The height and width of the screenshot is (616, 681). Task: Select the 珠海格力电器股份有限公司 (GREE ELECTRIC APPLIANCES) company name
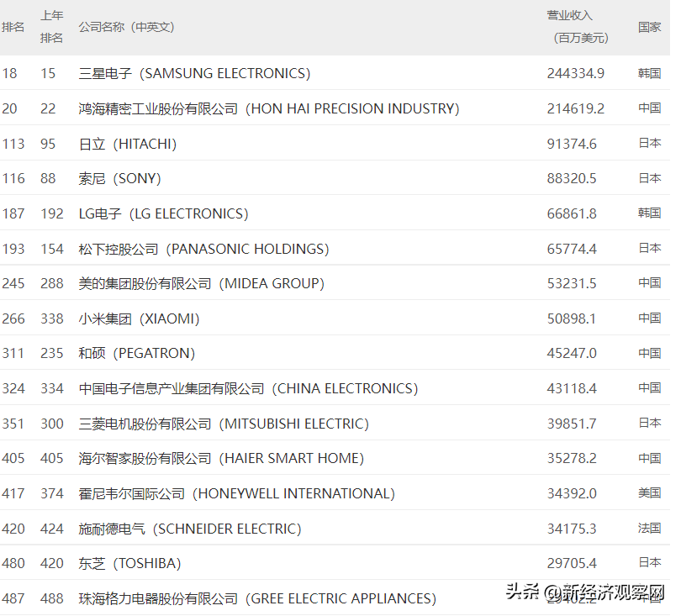pyautogui.click(x=257, y=598)
